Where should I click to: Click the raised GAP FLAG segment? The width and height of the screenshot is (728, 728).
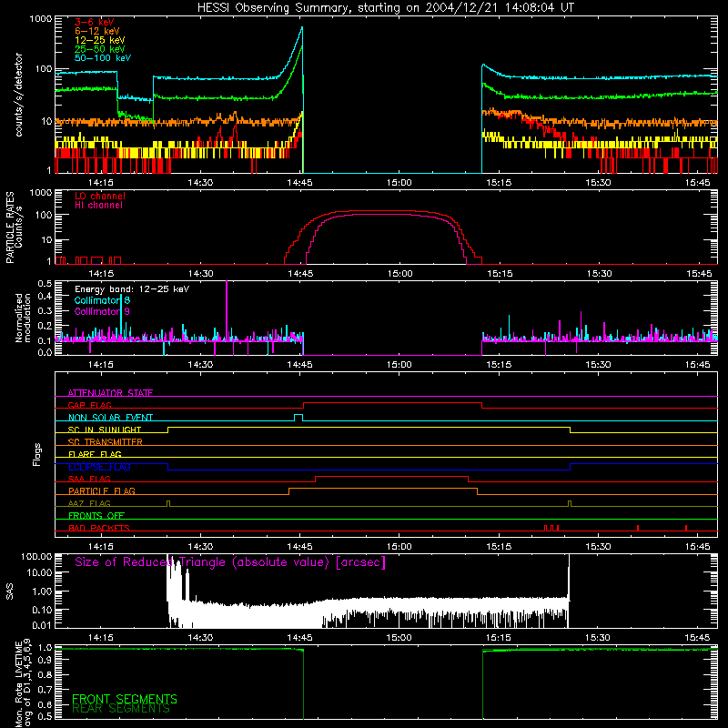pos(392,403)
